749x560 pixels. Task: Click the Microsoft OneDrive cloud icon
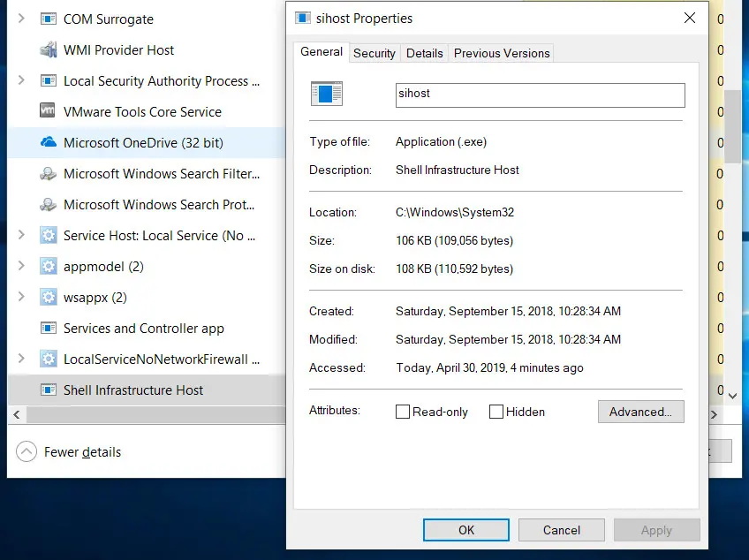click(x=48, y=143)
